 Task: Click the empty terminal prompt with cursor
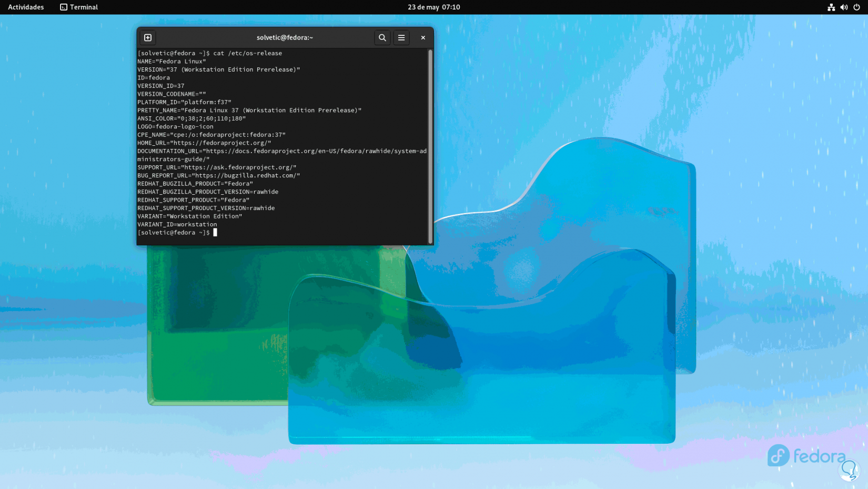pyautogui.click(x=177, y=233)
